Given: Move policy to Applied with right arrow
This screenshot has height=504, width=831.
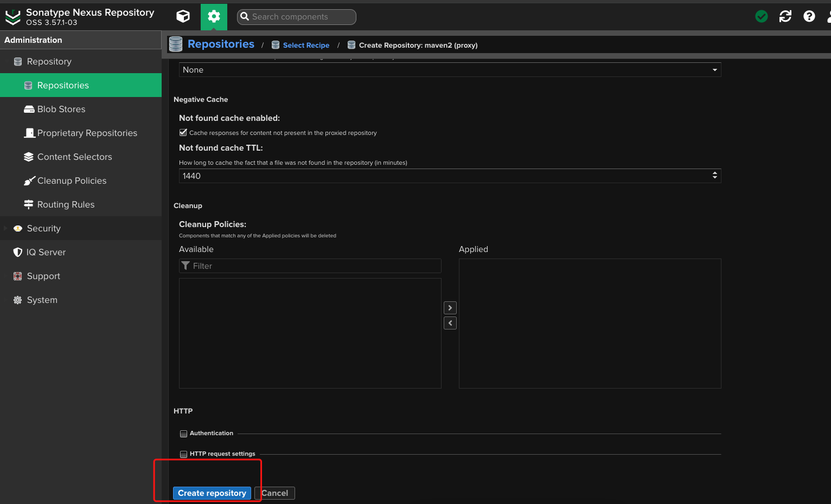Looking at the screenshot, I should tap(450, 308).
